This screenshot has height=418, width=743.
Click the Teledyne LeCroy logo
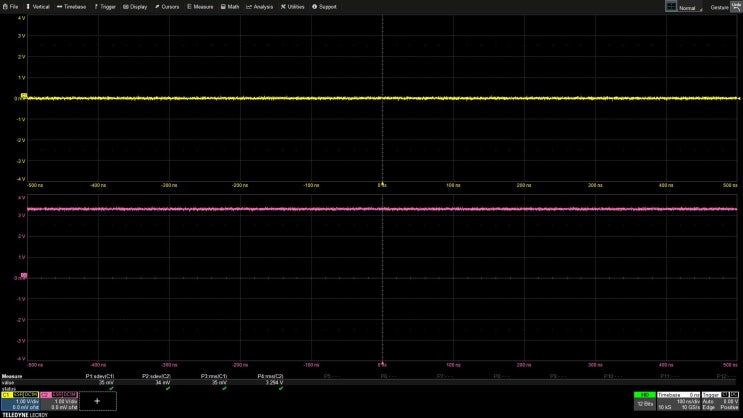click(x=24, y=414)
